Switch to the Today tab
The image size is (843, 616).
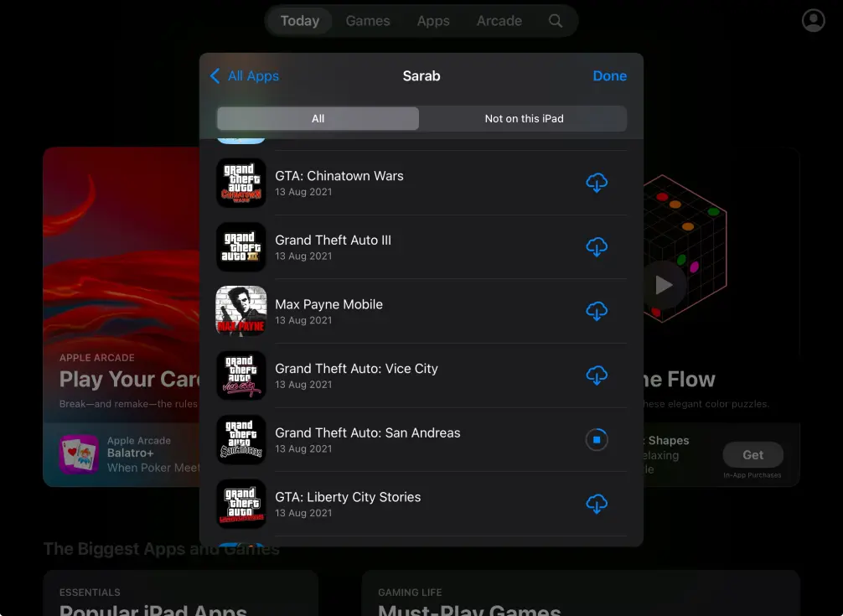[x=299, y=21]
